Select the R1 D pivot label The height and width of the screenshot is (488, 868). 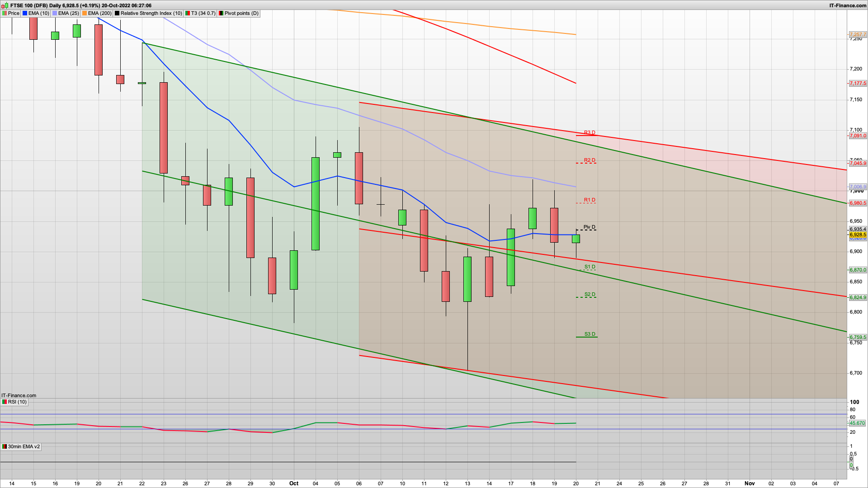590,200
